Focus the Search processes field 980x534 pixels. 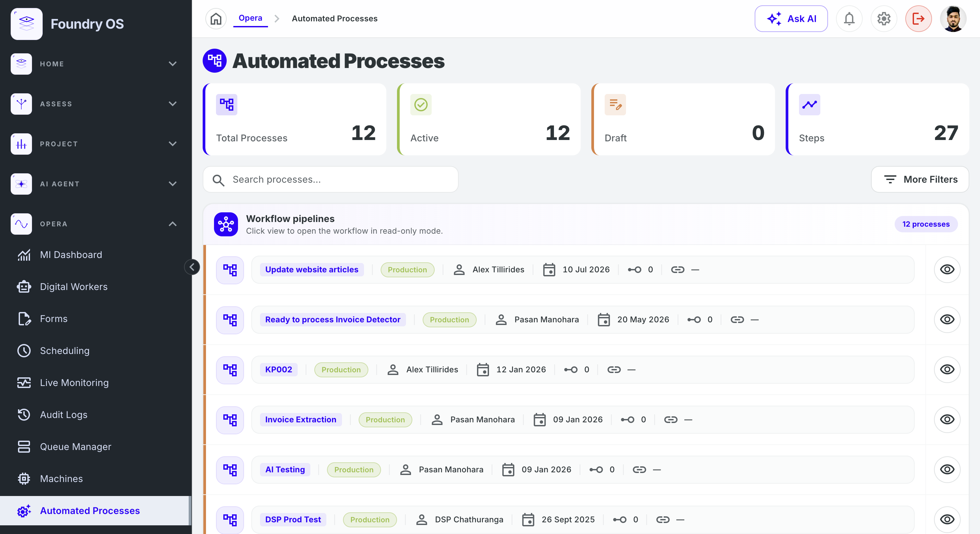pos(331,179)
